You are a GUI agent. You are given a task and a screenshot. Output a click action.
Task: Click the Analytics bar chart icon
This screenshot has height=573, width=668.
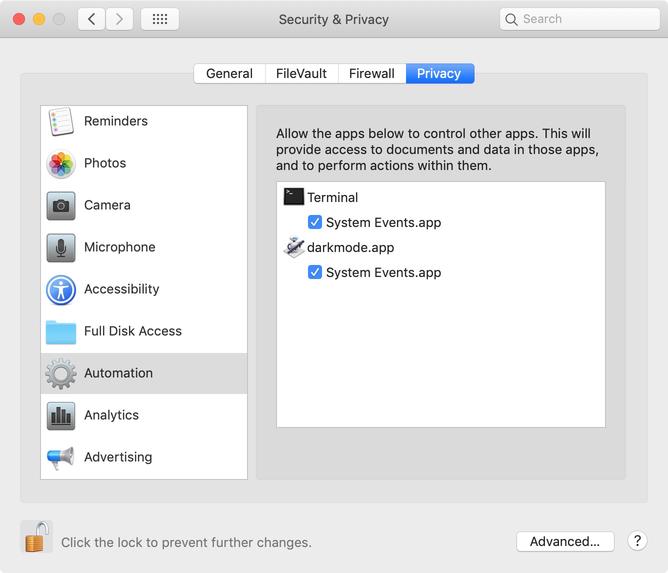tap(61, 416)
